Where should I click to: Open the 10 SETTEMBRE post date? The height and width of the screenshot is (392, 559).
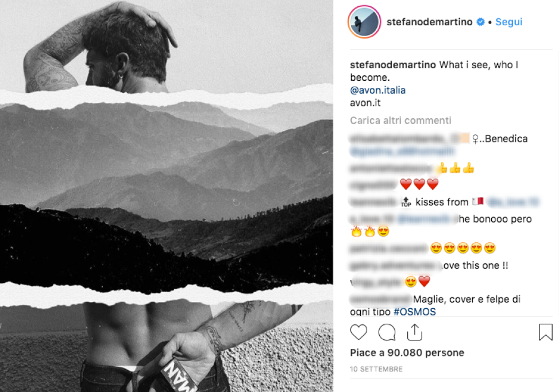click(x=376, y=369)
